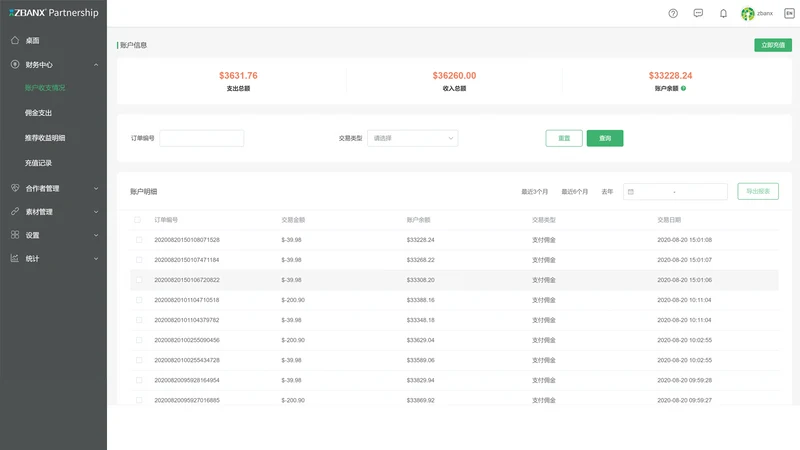The width and height of the screenshot is (800, 450).
Task: Filter by 最近6个月
Action: 574,192
